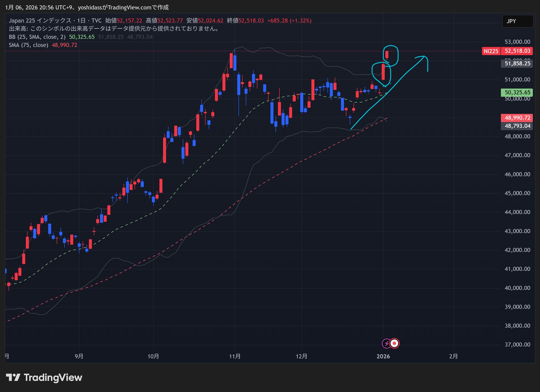
Task: Click the purple lightning event icon
Action: pyautogui.click(x=386, y=343)
